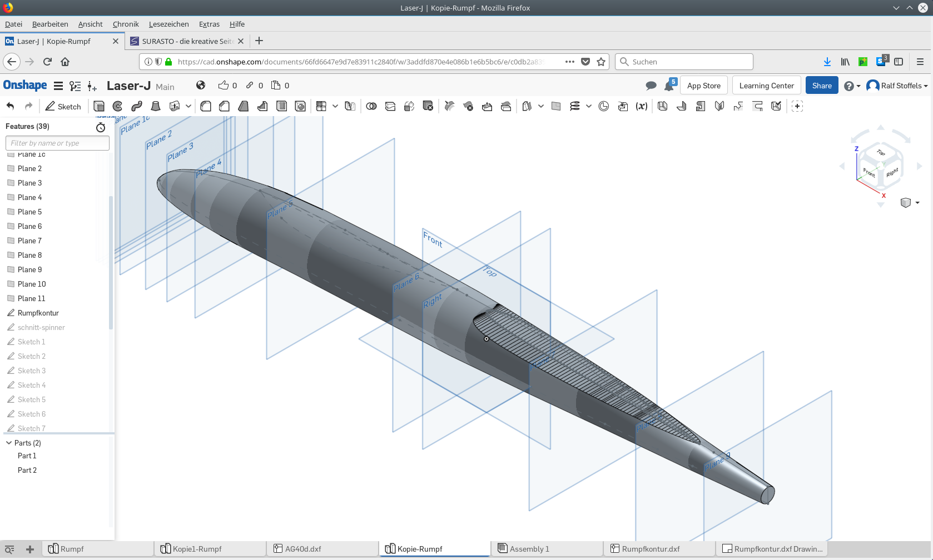Open view cube display options dropdown

(917, 203)
